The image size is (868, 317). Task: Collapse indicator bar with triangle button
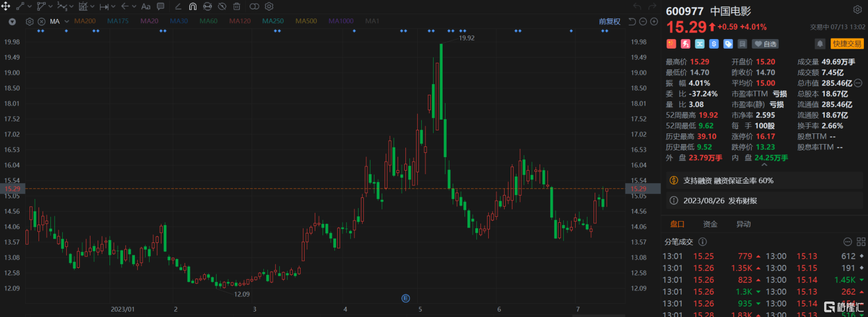[12, 21]
